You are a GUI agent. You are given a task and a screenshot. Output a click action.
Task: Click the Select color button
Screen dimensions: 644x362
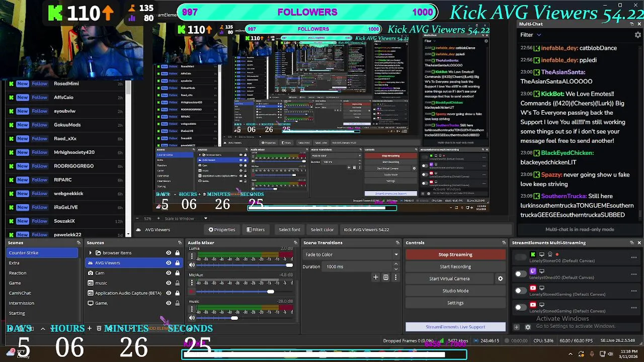click(x=322, y=230)
